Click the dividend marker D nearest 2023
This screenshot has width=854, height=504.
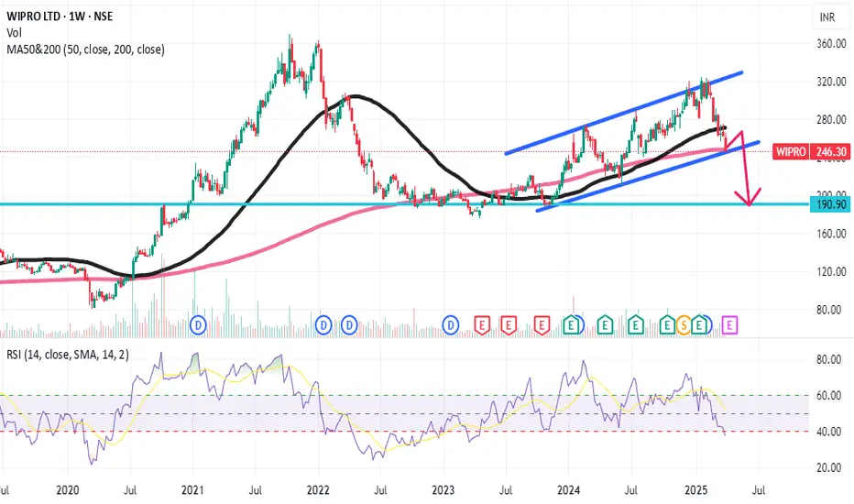[451, 326]
